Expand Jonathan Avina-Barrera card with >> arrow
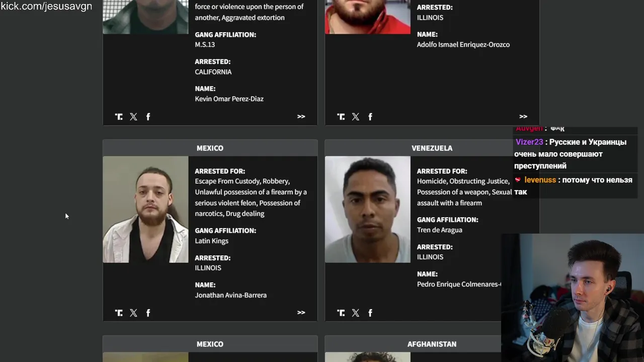This screenshot has width=644, height=362. [301, 312]
